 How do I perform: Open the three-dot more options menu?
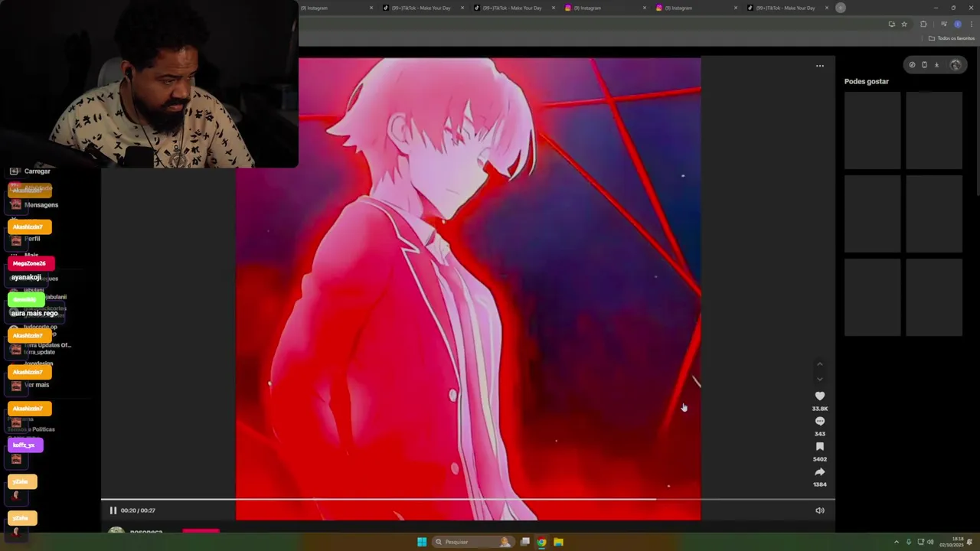820,66
